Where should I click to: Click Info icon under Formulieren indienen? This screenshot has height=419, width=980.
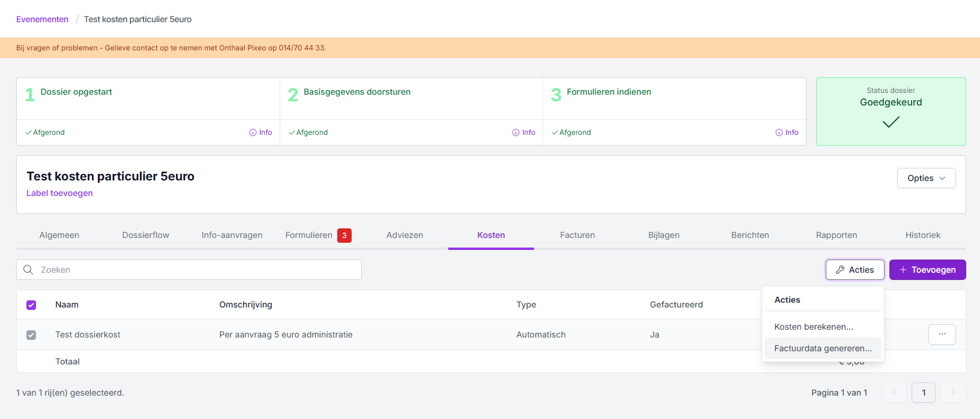pos(779,132)
